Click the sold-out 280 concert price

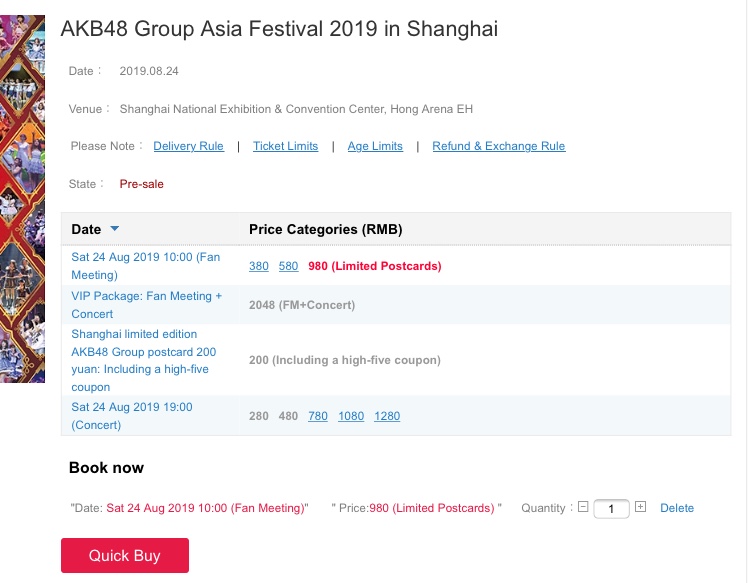(x=259, y=416)
